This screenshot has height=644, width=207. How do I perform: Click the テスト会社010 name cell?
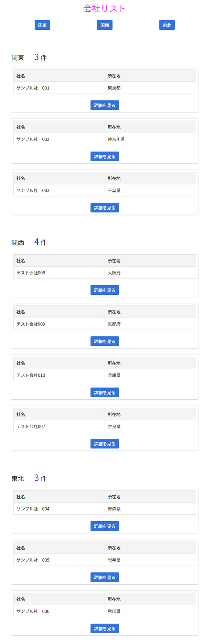pos(59,375)
